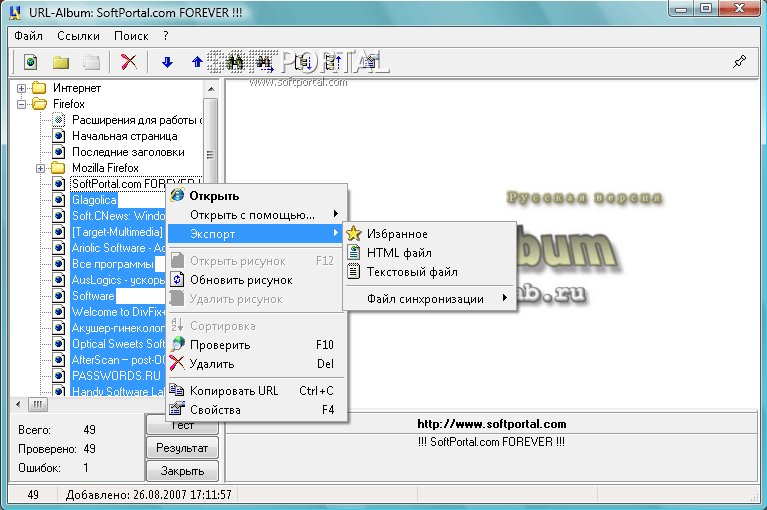Click the Ошибок count value

click(86, 467)
